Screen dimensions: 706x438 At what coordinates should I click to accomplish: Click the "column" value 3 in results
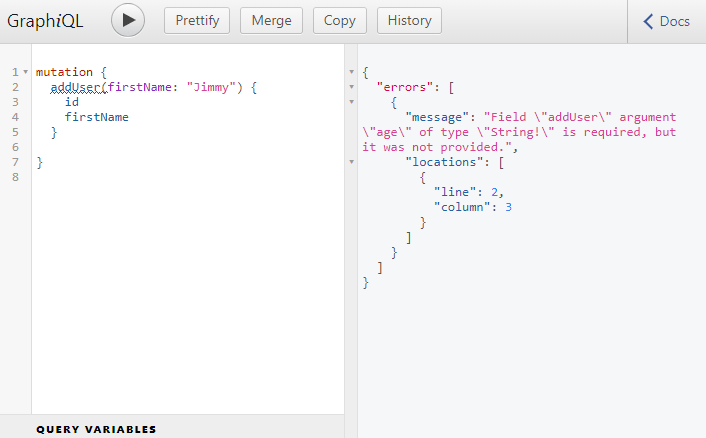(x=509, y=206)
